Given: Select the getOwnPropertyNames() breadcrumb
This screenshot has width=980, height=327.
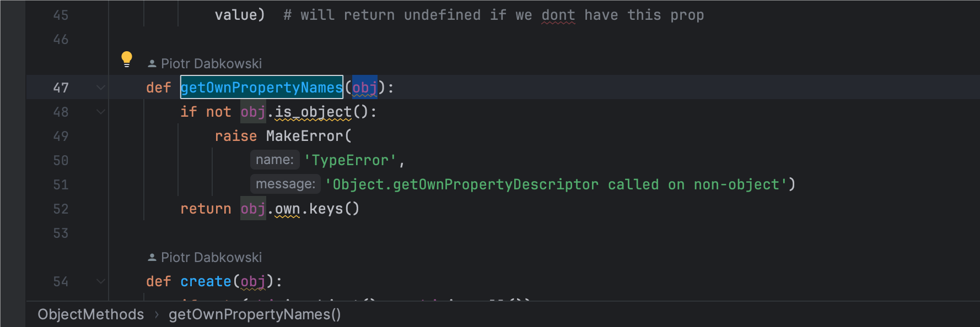Looking at the screenshot, I should tap(255, 314).
